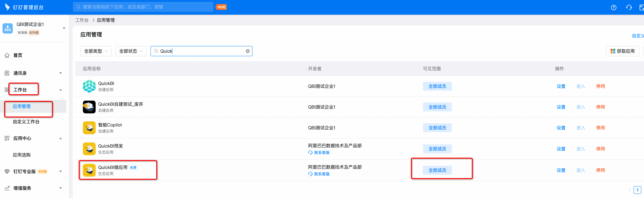The height and width of the screenshot is (198, 644).
Task: Open the 全部状态 dropdown filter
Action: point(131,51)
